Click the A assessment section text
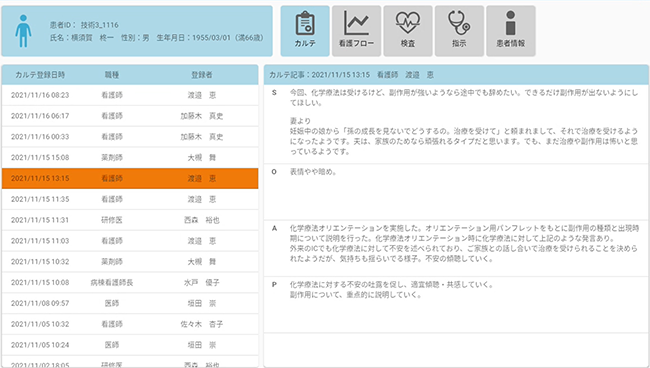This screenshot has width=650, height=368. (x=464, y=243)
